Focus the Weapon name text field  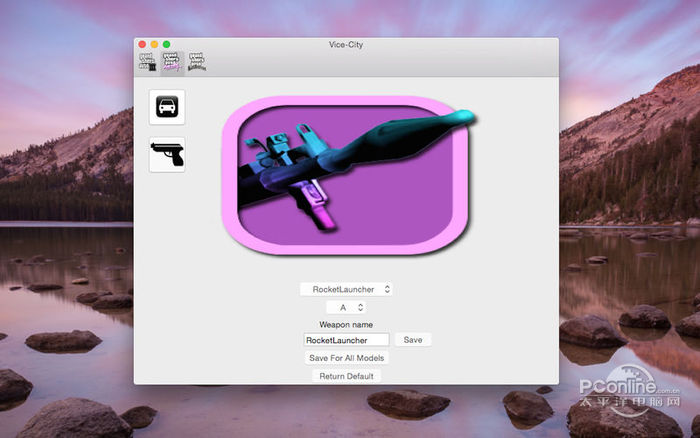[x=346, y=340]
